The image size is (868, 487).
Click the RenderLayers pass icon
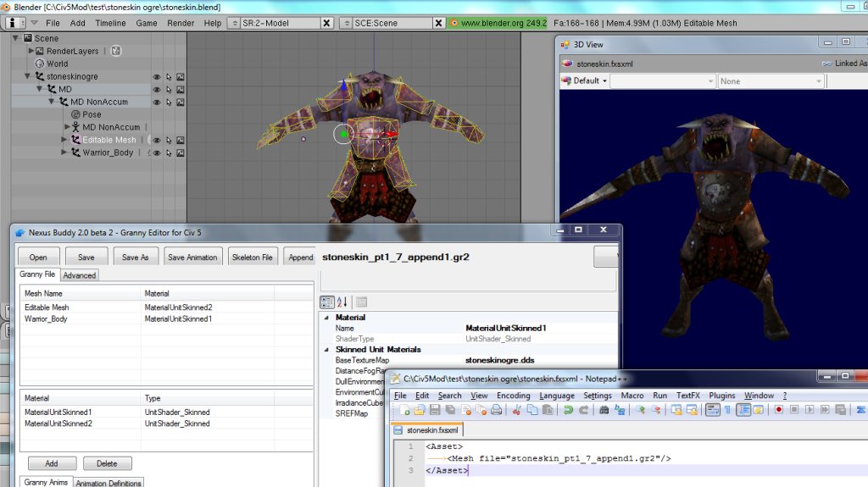click(115, 51)
